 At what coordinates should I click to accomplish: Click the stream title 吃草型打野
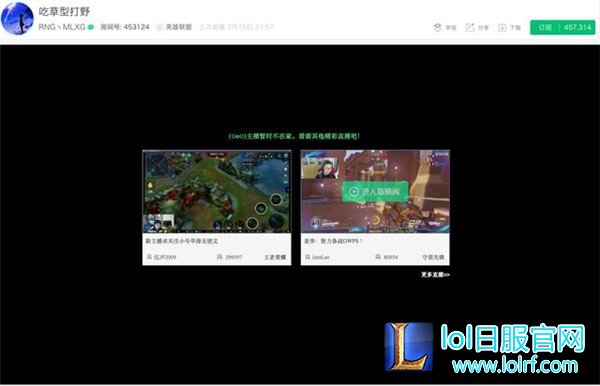[64, 11]
